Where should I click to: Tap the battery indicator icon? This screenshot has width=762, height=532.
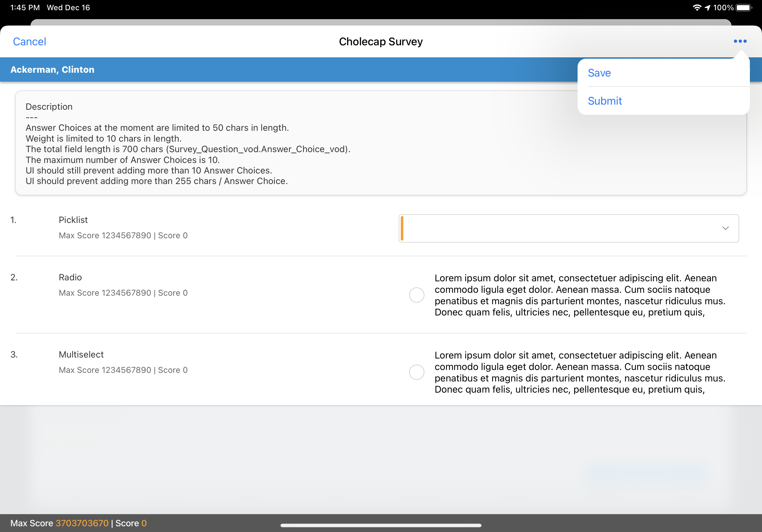click(743, 8)
